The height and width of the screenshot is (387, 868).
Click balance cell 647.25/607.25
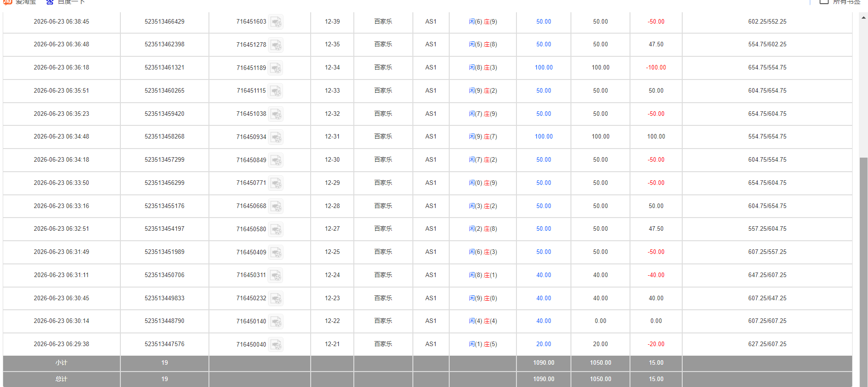click(767, 275)
